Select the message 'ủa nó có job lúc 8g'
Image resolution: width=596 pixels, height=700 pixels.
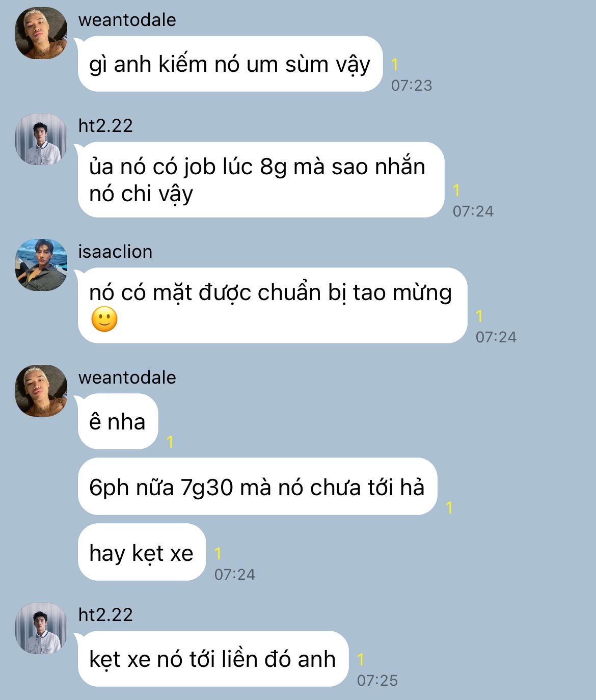pos(261,179)
